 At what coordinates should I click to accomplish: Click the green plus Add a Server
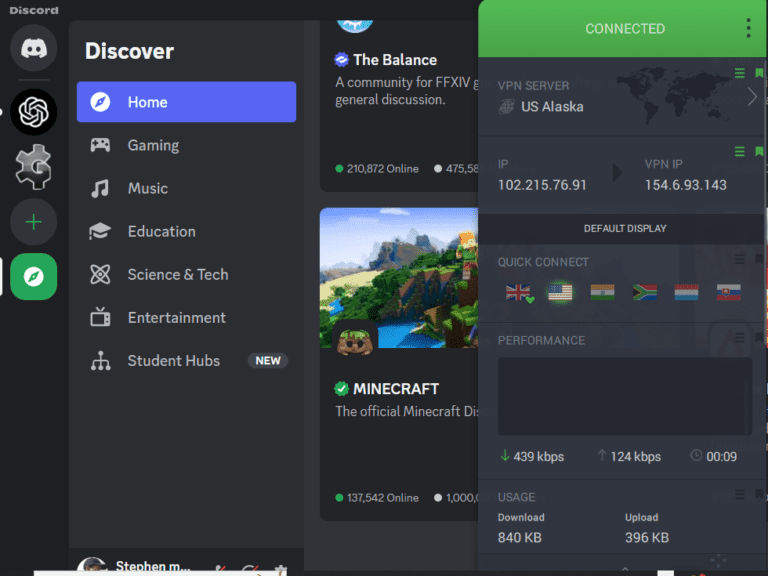[x=34, y=222]
